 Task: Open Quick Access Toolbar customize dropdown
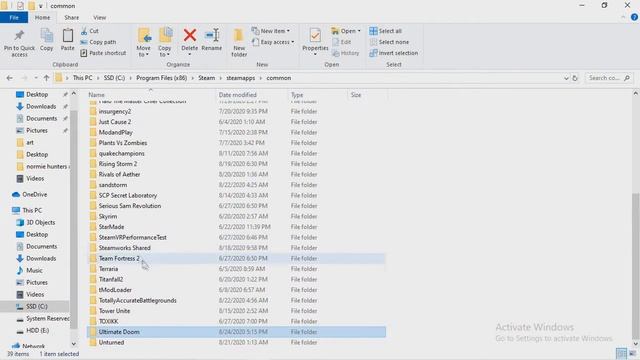[x=41, y=6]
